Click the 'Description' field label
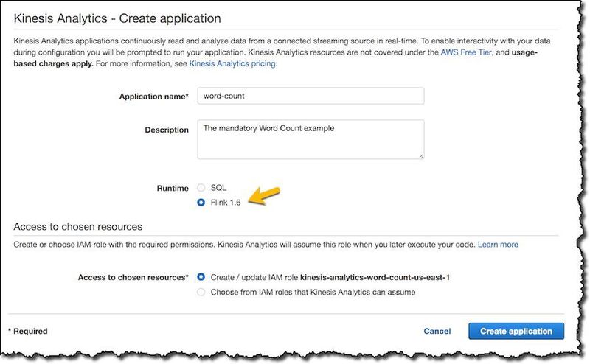Image resolution: width=590 pixels, height=364 pixels. 167,130
